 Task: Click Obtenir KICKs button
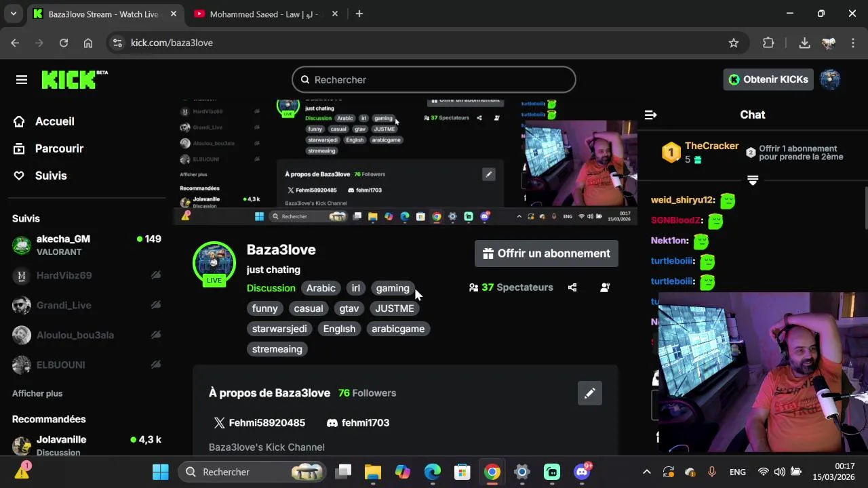tap(768, 79)
